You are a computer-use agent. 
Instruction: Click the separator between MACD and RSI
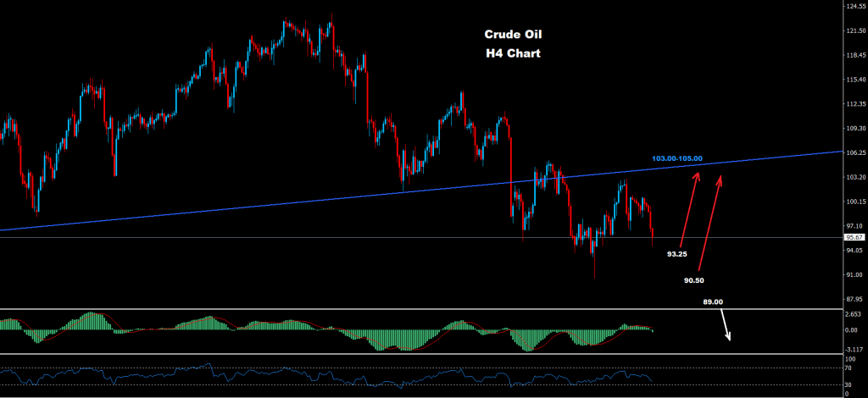coord(420,354)
